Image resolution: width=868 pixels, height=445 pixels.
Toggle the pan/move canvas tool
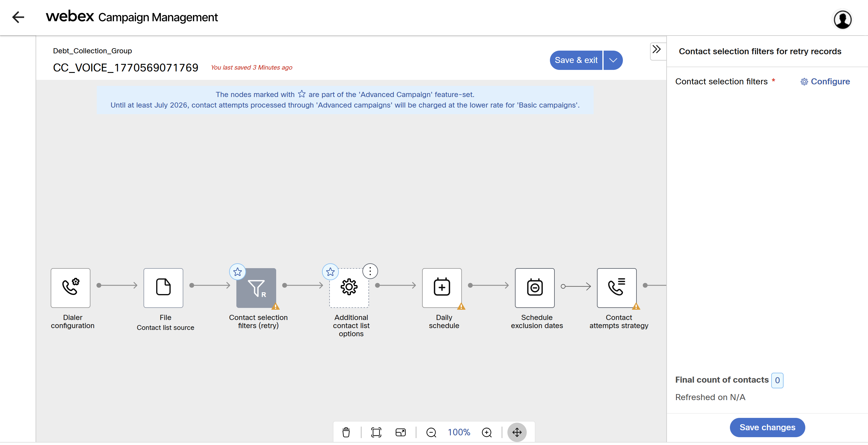click(517, 432)
